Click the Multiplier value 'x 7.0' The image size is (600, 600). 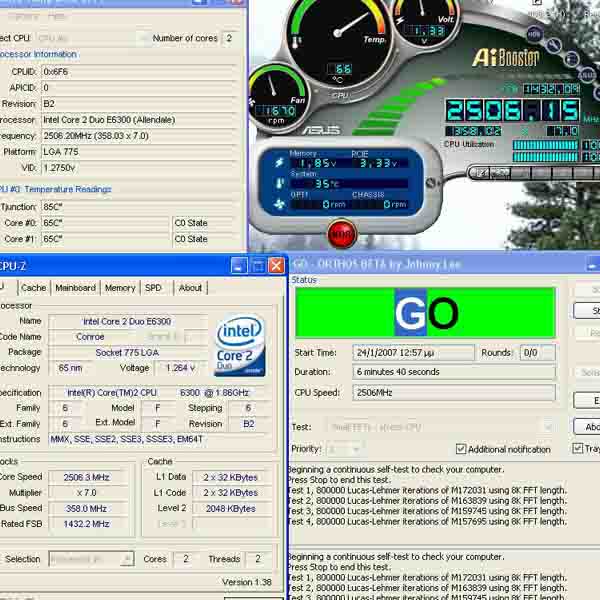(87, 492)
